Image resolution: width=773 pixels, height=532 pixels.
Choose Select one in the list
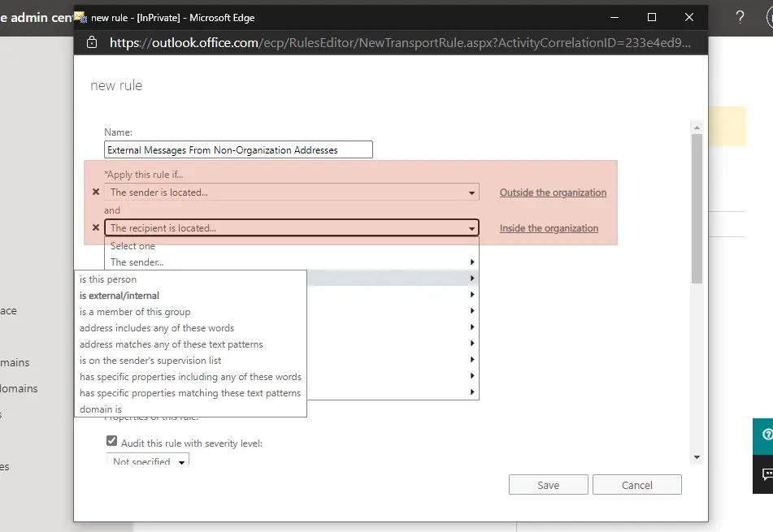pyautogui.click(x=132, y=246)
